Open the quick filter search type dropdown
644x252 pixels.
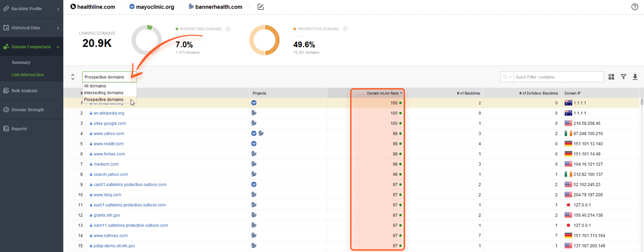click(x=507, y=77)
